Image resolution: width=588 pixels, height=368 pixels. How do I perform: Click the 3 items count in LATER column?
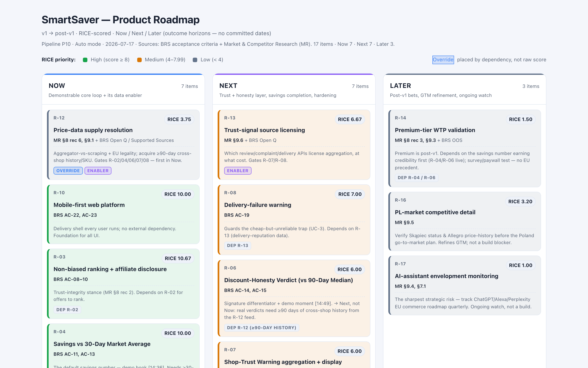pos(531,86)
